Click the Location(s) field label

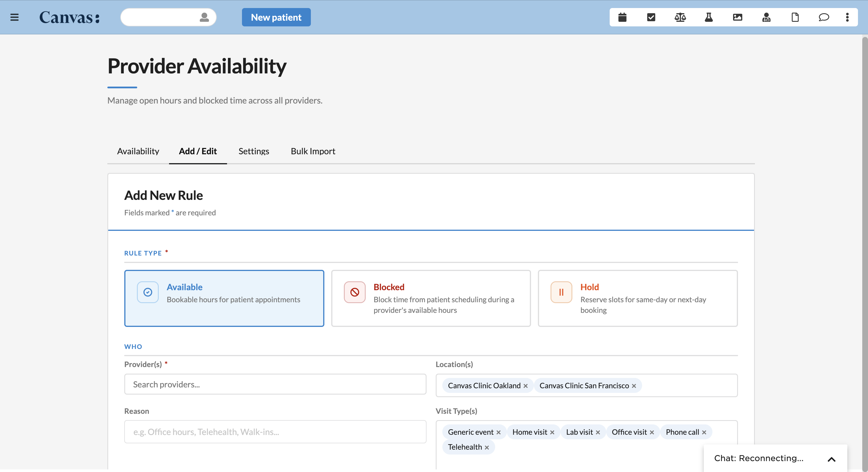pyautogui.click(x=454, y=364)
